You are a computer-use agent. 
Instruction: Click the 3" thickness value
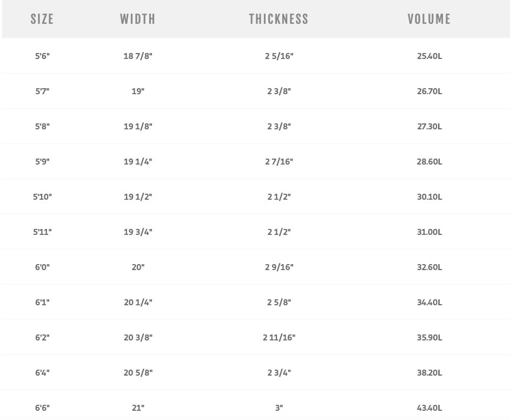coord(279,408)
